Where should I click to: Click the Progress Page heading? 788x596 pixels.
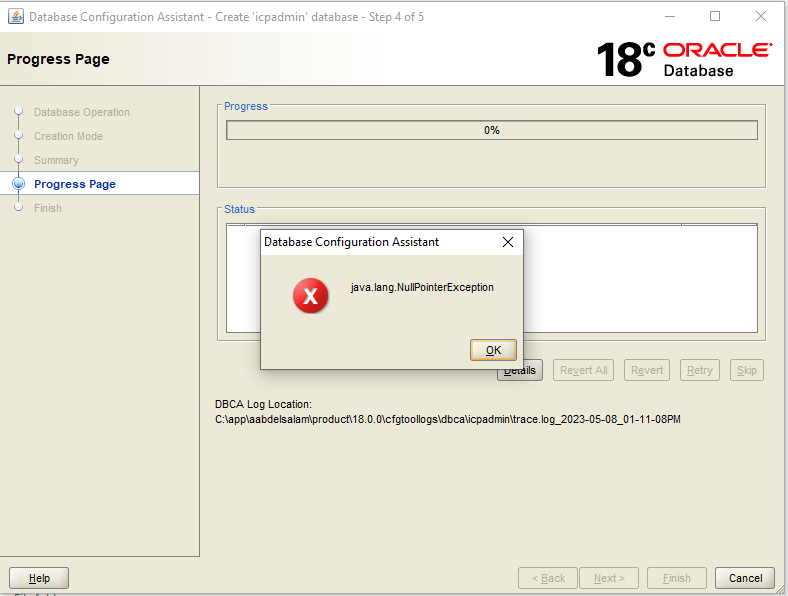click(58, 59)
